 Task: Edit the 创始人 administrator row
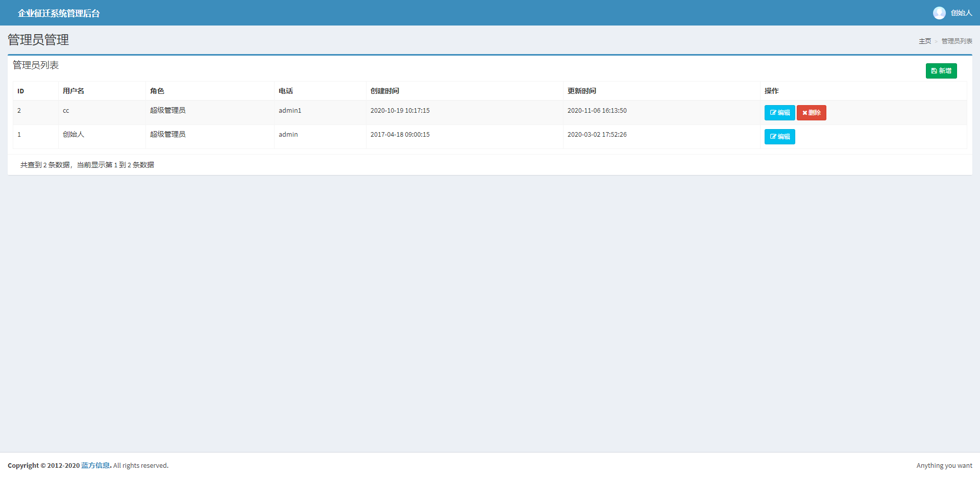pyautogui.click(x=779, y=137)
